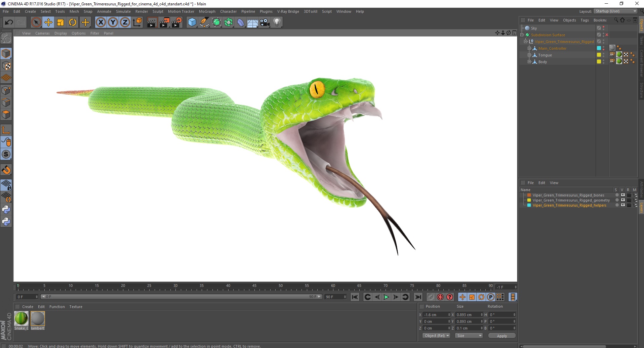
Task: Go to end of animation
Action: (418, 297)
